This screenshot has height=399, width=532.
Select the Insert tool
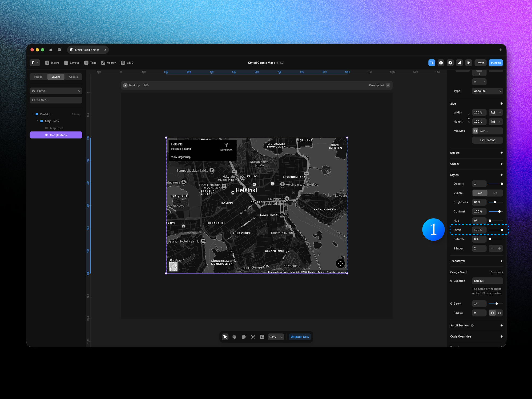click(x=52, y=63)
